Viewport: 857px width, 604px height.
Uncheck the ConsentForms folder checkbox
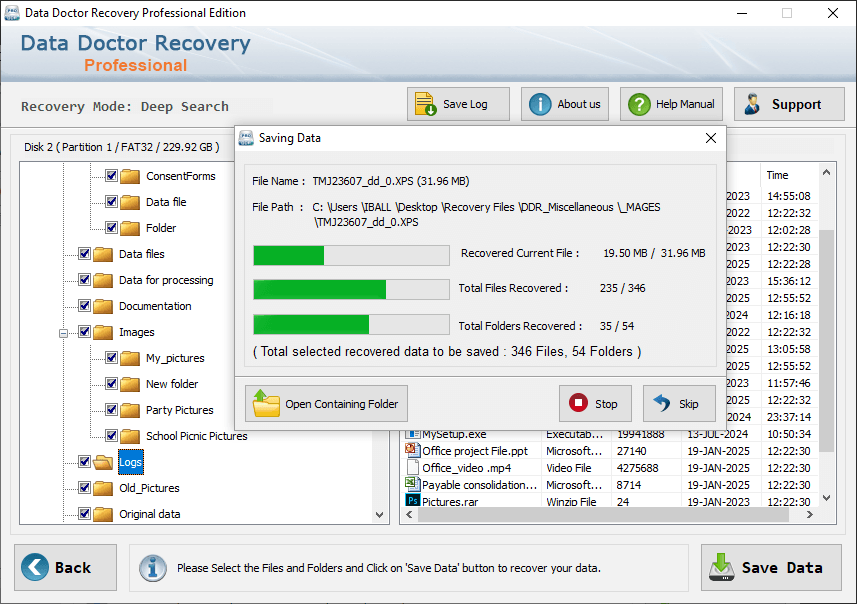pos(111,175)
